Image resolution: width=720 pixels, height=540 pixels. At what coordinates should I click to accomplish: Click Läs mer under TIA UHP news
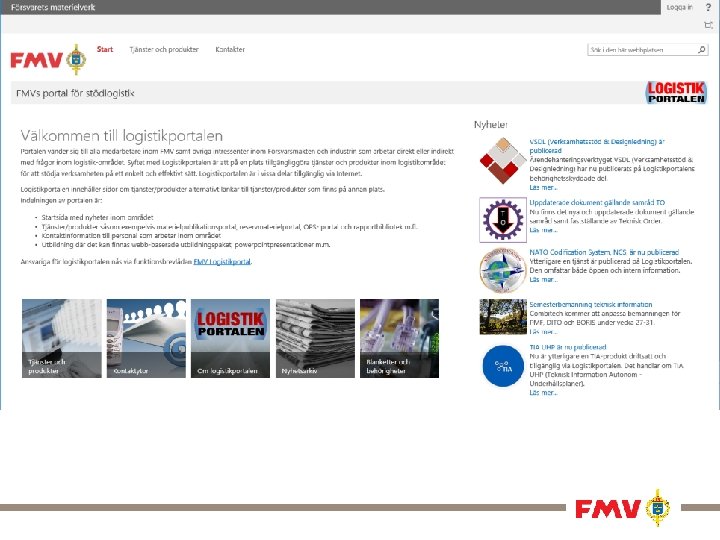543,393
